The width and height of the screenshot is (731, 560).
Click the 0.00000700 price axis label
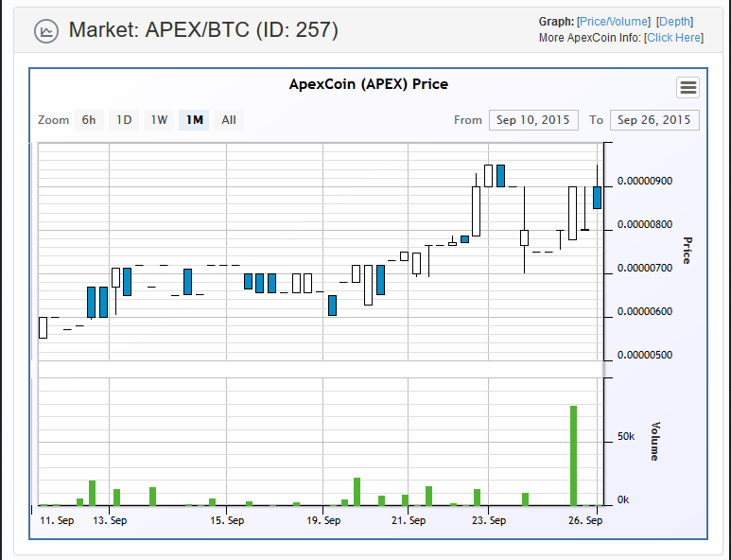(x=645, y=268)
